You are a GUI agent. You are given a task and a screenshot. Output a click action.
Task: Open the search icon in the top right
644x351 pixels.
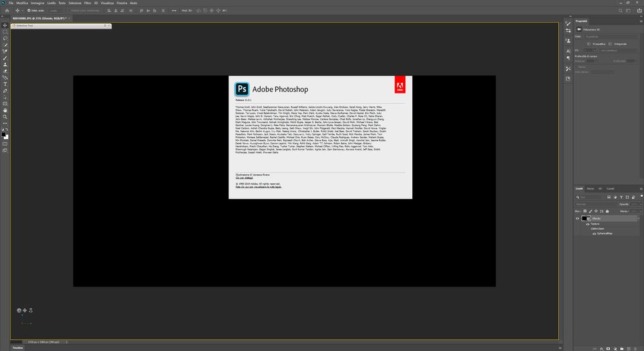[x=620, y=11]
